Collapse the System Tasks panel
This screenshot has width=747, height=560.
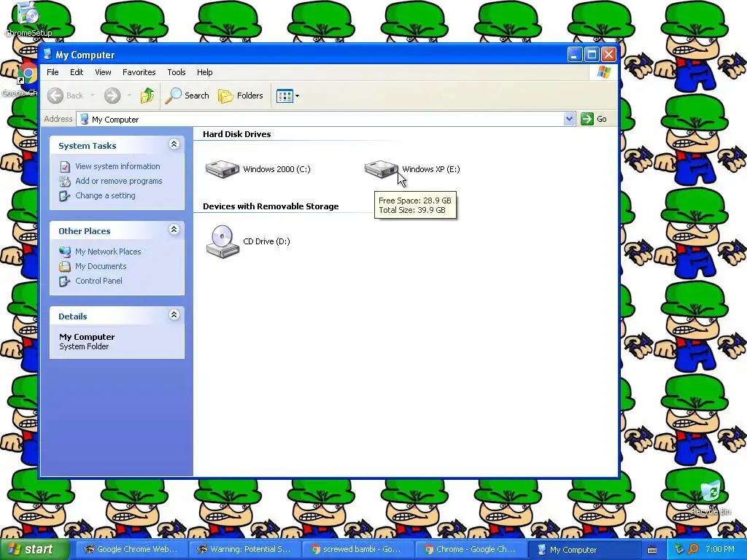click(174, 144)
